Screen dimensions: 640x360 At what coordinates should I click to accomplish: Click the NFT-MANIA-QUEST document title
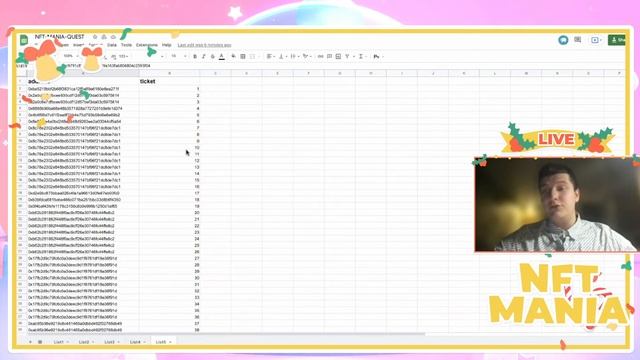click(60, 37)
